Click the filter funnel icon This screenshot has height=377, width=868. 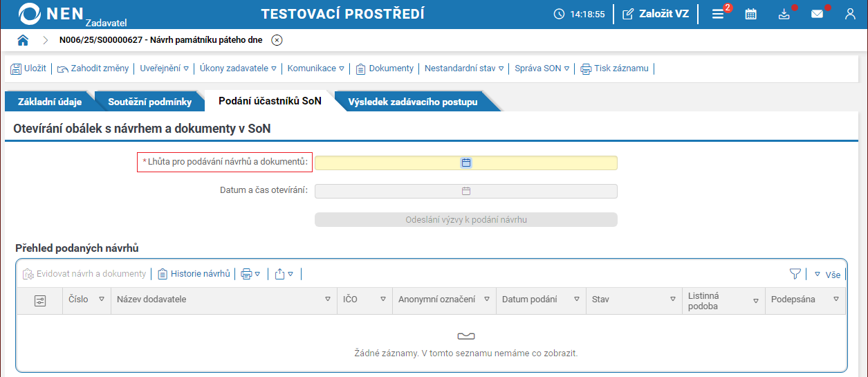(795, 274)
